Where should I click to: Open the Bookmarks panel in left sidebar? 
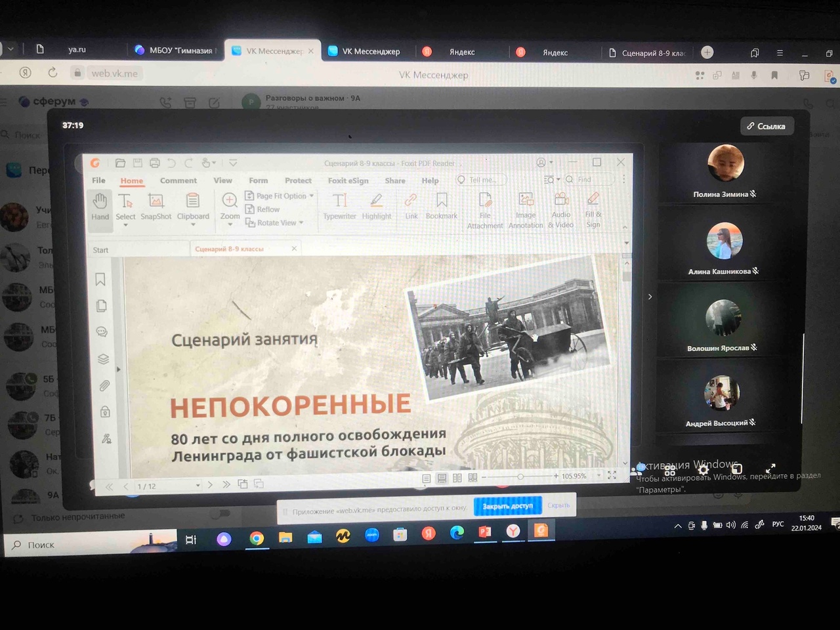(x=100, y=280)
